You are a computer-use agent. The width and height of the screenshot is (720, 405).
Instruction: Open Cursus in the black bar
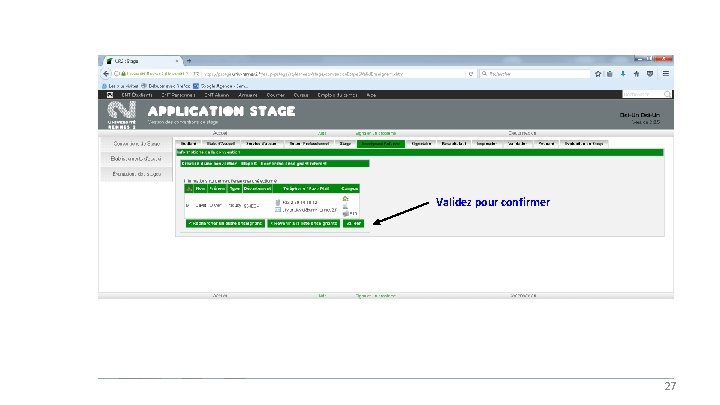point(301,95)
